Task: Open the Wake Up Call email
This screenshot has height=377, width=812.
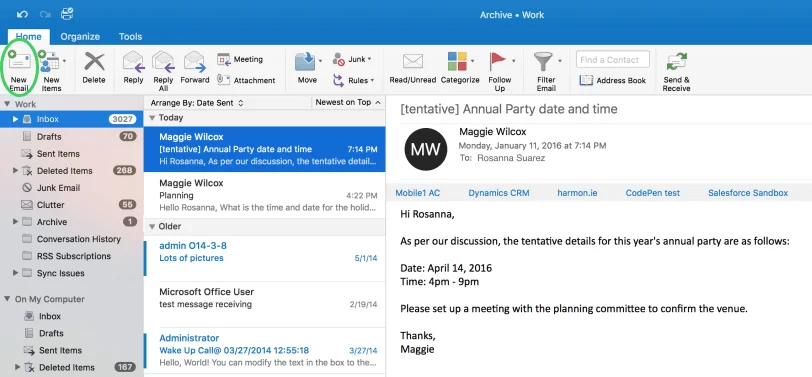Action: coord(265,350)
